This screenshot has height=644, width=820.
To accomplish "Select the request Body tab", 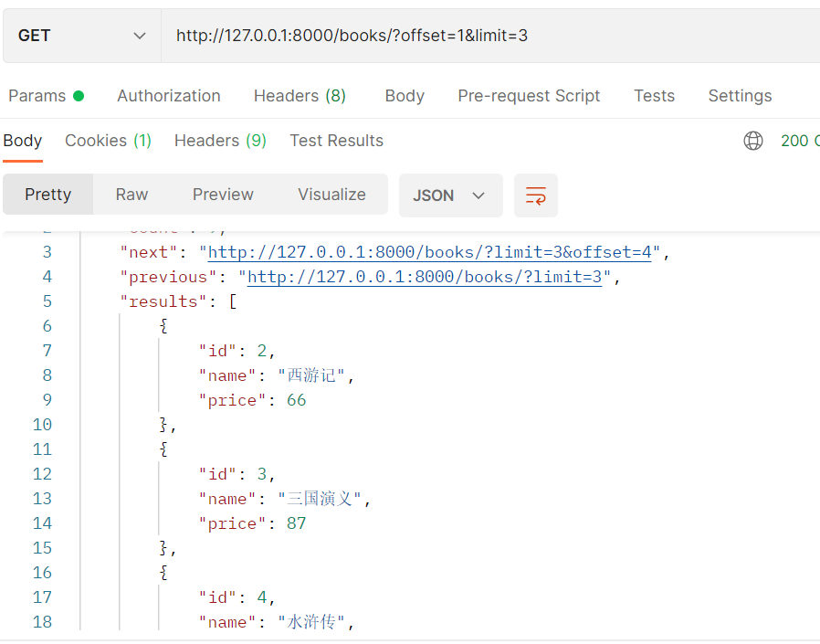I will [x=405, y=96].
